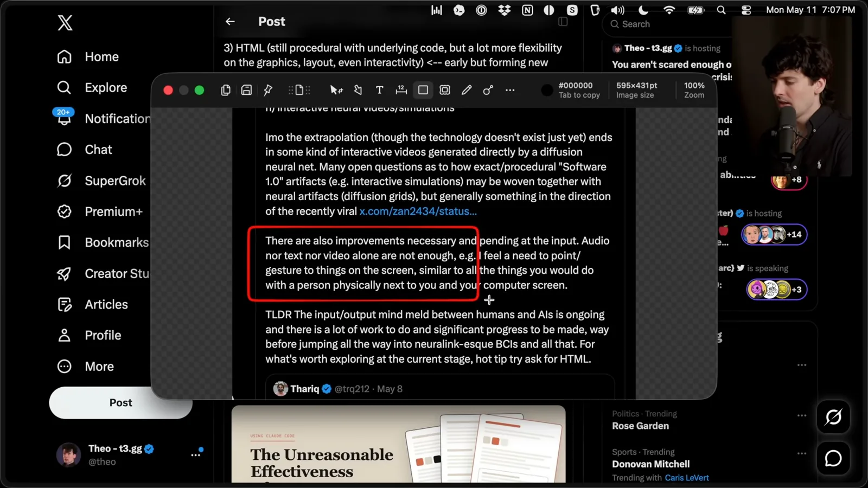Open Articles in the sidebar
The width and height of the screenshot is (868, 488).
[93, 305]
